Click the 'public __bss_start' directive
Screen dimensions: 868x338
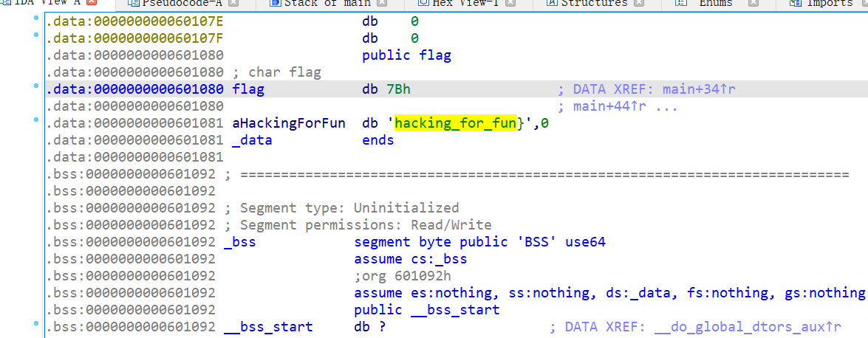427,310
